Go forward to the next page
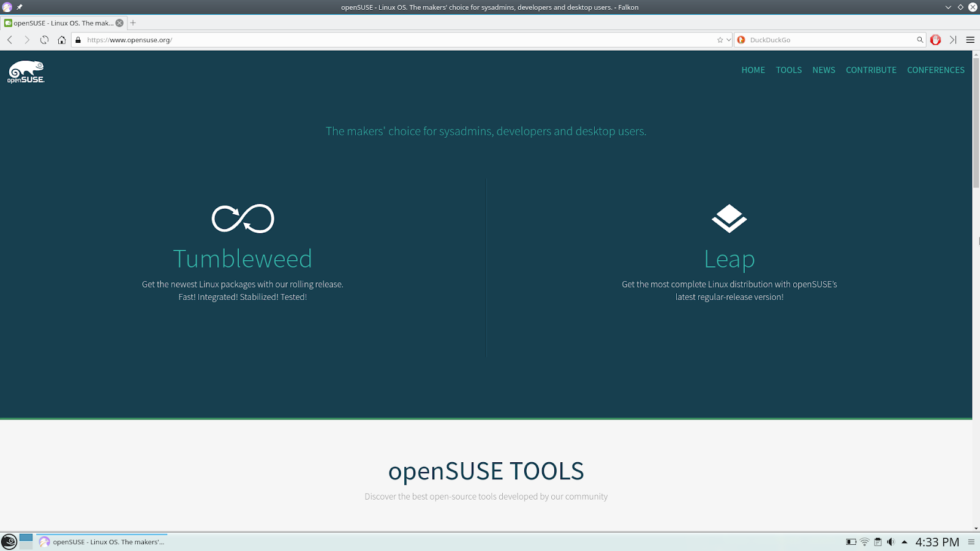The image size is (980, 551). click(27, 40)
